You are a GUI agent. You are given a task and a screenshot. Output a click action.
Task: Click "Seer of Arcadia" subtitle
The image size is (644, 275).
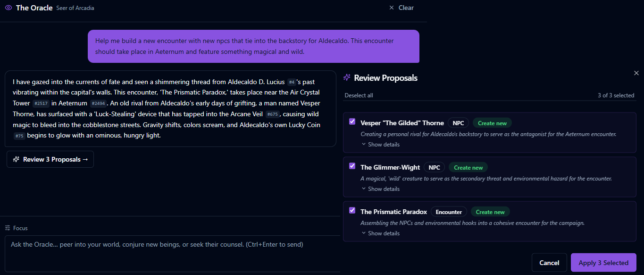tap(75, 8)
